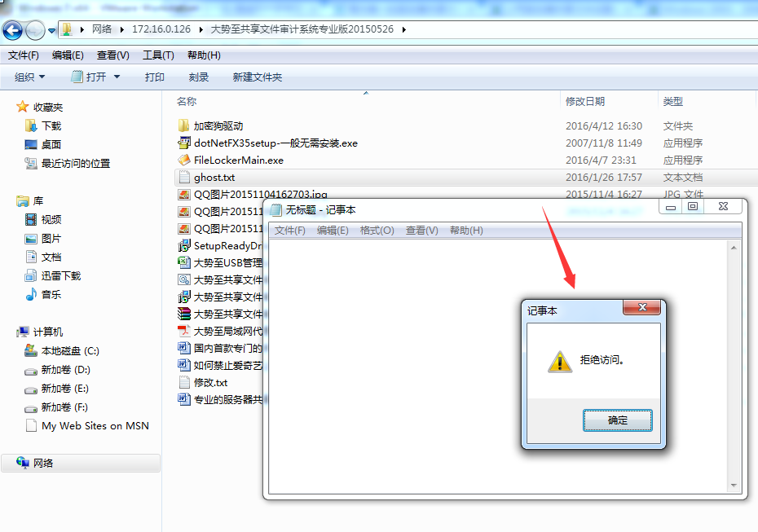
Task: Open the 加密狗驱动 folder icon
Action: point(183,126)
